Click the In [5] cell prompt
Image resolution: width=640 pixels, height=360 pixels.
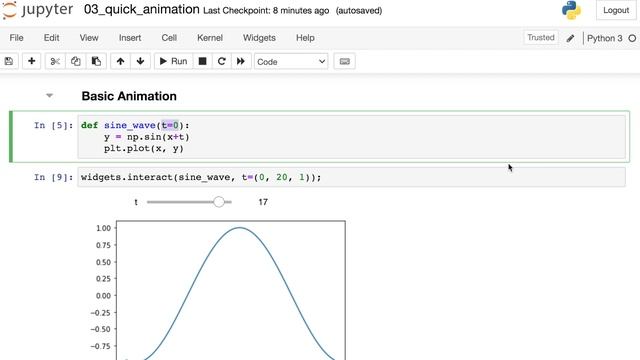click(x=53, y=125)
